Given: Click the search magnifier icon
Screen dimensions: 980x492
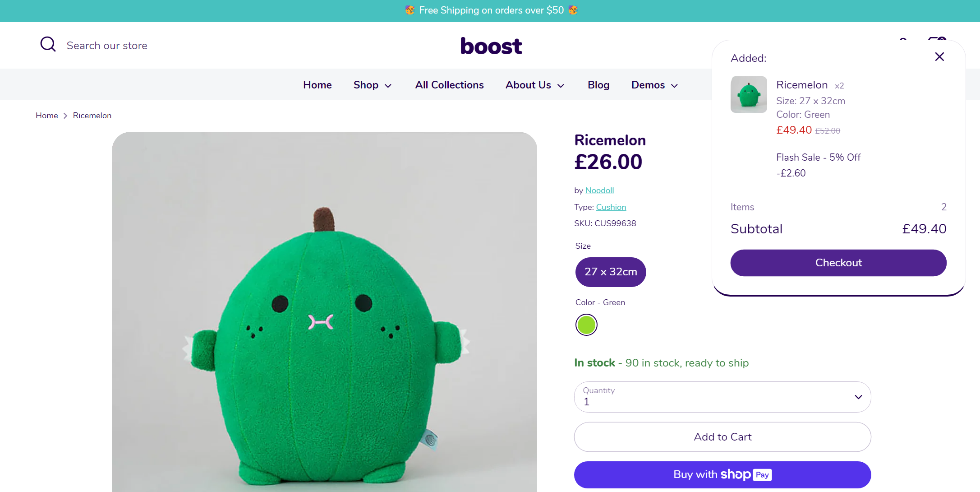Looking at the screenshot, I should pos(48,44).
